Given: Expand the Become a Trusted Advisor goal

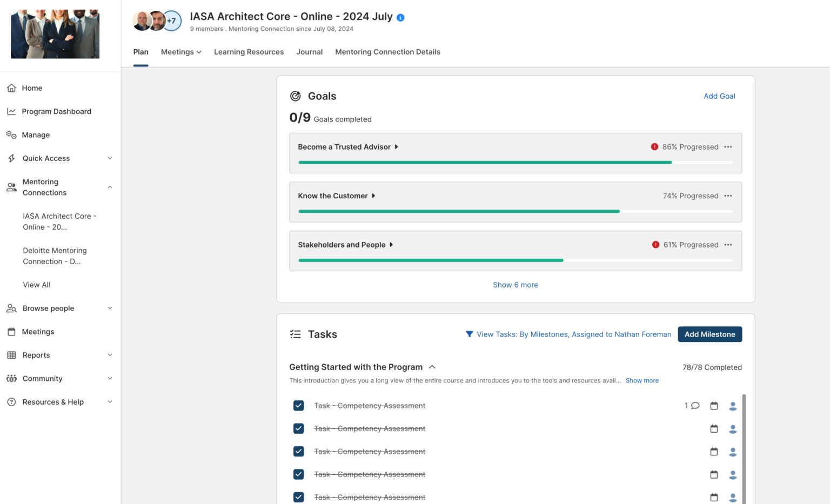Looking at the screenshot, I should tap(396, 146).
